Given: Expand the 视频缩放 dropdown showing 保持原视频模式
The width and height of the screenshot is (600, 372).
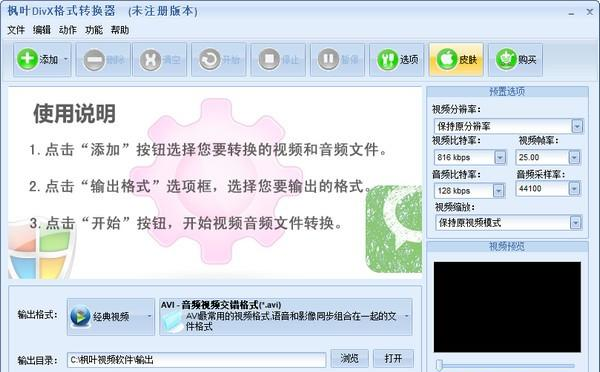Looking at the screenshot, I should tap(576, 223).
